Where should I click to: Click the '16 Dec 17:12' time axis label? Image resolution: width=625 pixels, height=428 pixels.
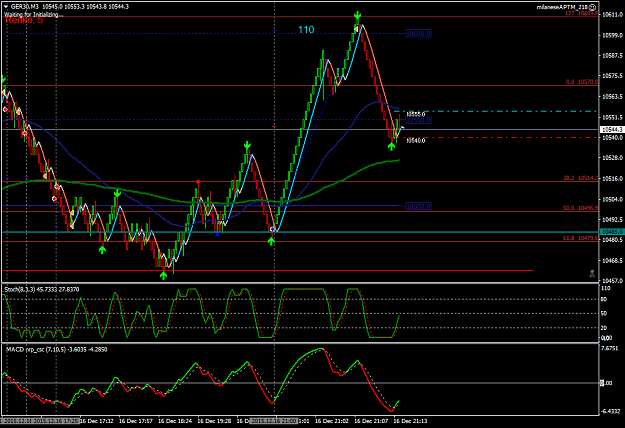[97, 421]
